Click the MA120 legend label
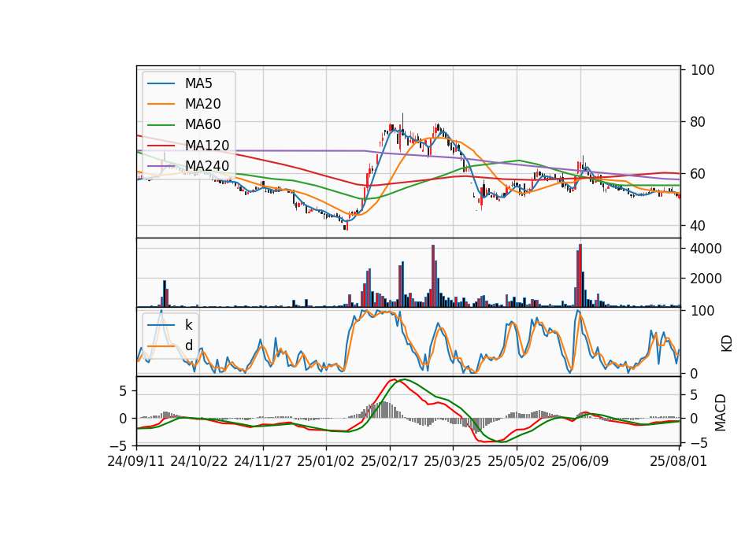The height and width of the screenshot is (543, 756). coord(207,146)
